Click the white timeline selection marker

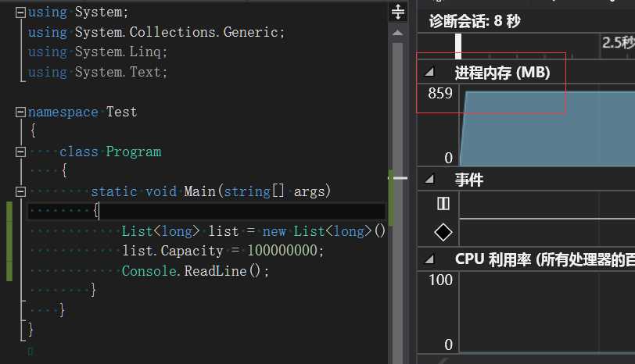tap(458, 46)
